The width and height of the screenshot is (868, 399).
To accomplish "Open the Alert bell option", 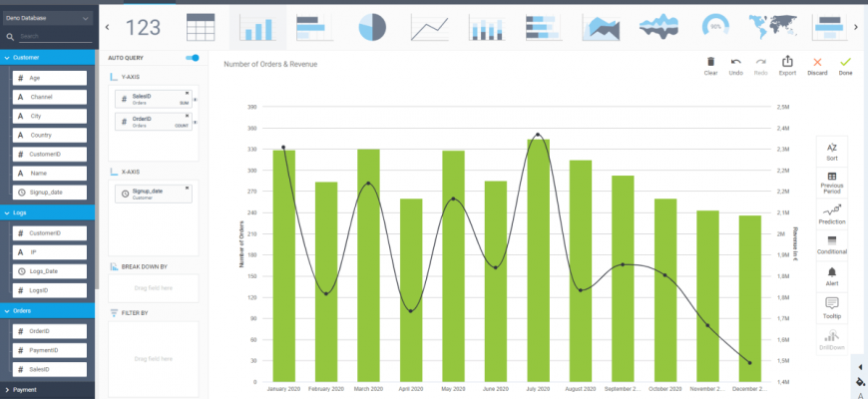I will (832, 274).
